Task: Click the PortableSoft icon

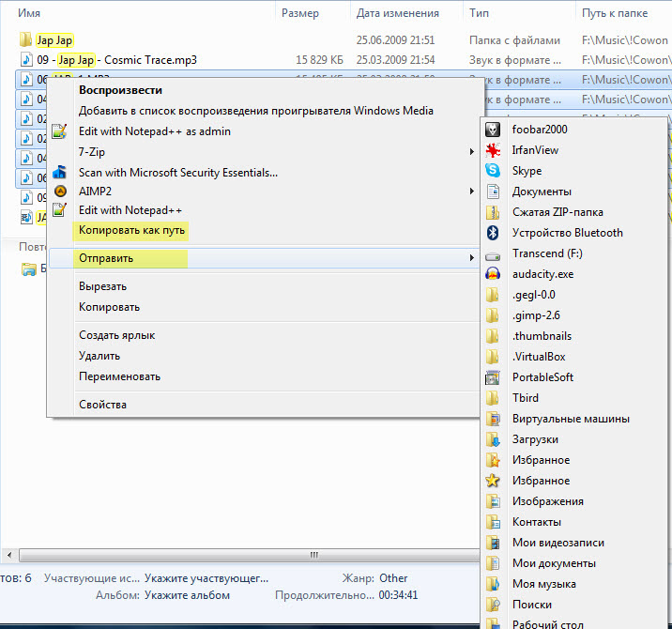Action: (493, 377)
